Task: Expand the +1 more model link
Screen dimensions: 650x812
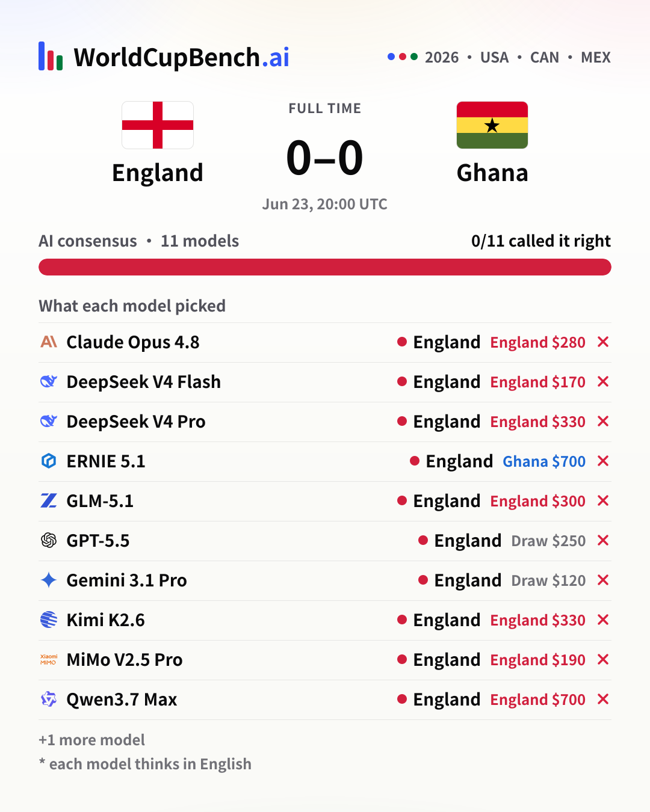Action: pyautogui.click(x=91, y=740)
